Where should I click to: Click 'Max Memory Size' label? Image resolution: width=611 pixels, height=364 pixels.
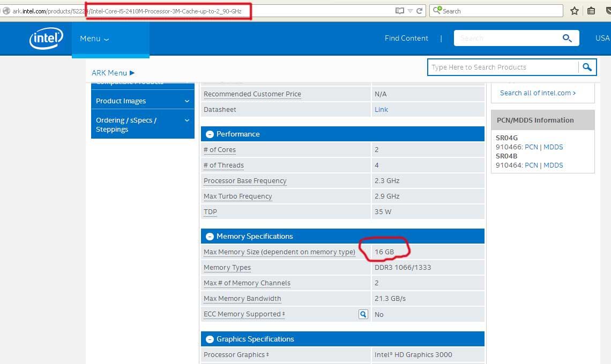(279, 252)
